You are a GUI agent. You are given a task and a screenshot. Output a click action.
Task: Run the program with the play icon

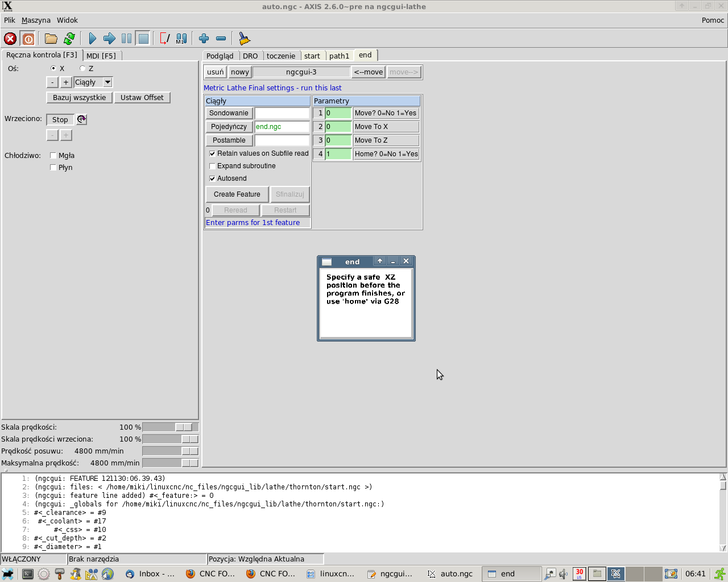pos(92,39)
